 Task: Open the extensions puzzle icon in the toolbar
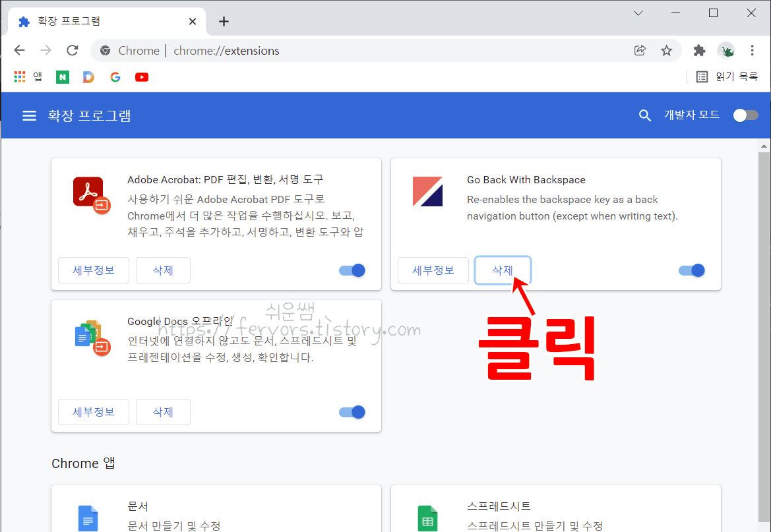pos(699,50)
